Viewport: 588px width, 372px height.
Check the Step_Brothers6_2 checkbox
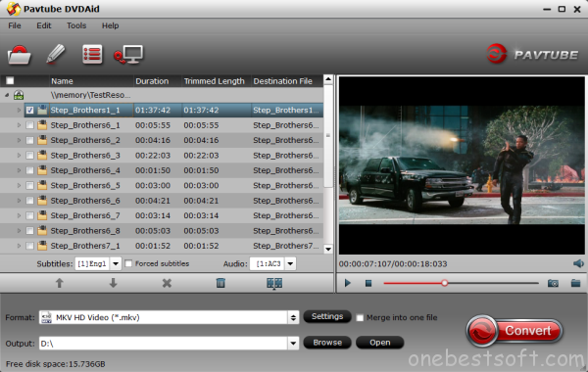(29, 141)
